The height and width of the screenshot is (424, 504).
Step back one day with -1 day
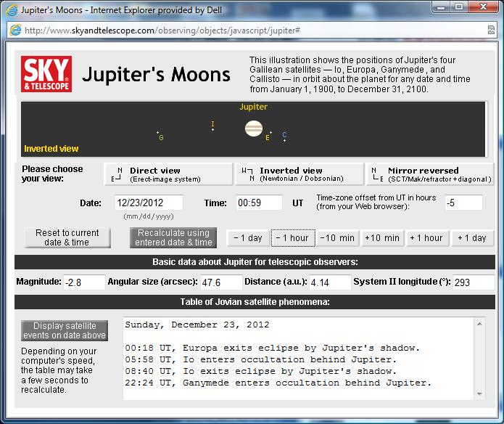(248, 238)
